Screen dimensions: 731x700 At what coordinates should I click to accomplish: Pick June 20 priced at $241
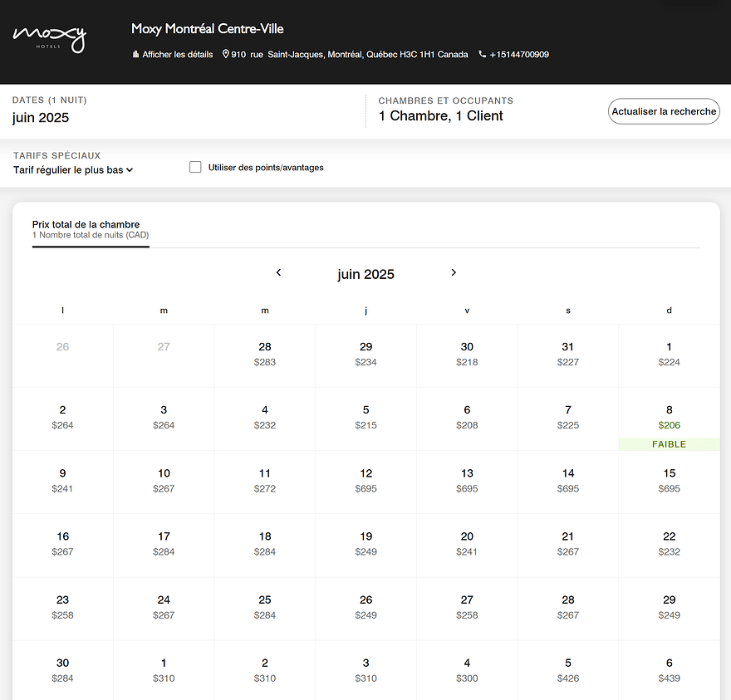tap(467, 546)
